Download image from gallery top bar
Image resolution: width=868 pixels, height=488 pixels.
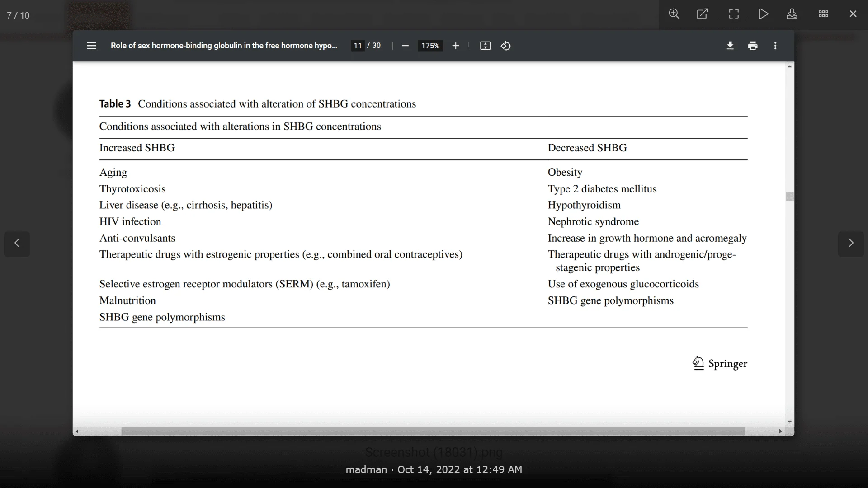792,14
